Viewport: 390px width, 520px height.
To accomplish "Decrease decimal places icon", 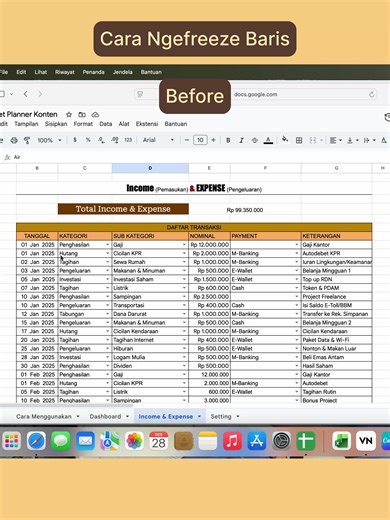I will [101, 140].
